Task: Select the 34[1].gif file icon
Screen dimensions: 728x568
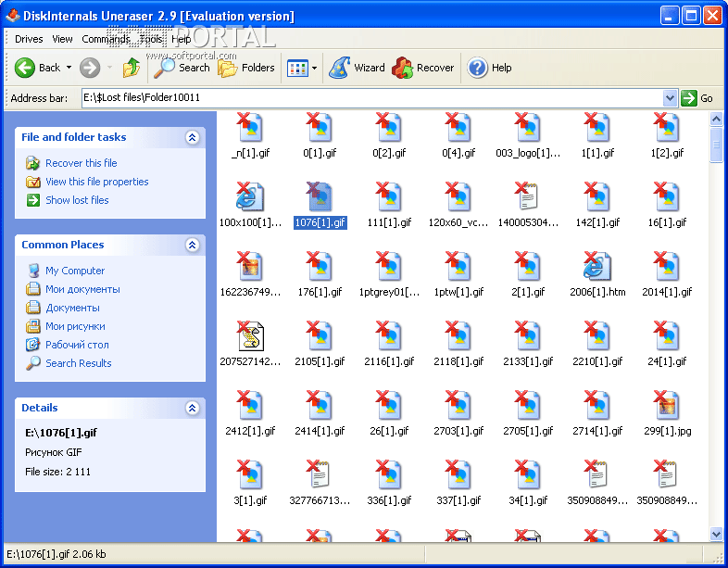Action: pyautogui.click(x=527, y=474)
